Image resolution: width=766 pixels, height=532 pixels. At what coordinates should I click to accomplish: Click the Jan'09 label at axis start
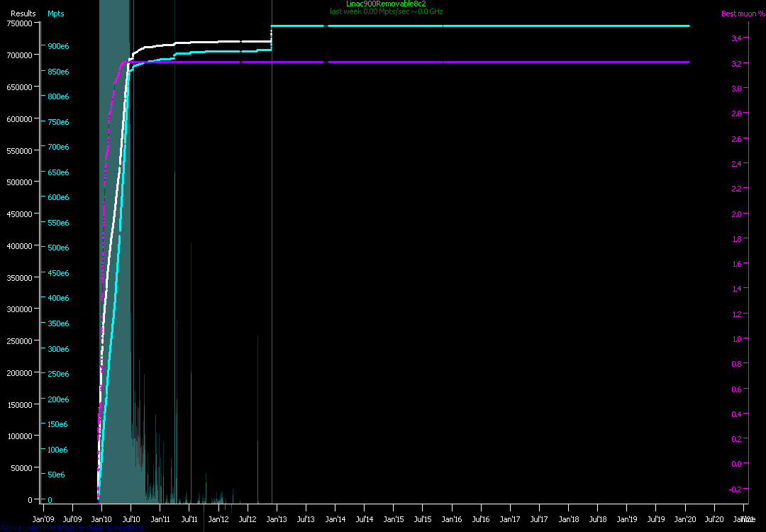point(43,519)
